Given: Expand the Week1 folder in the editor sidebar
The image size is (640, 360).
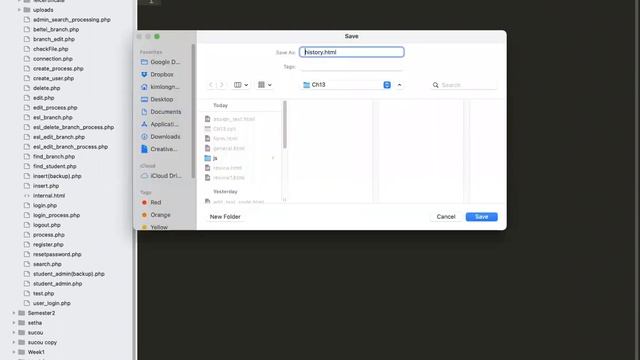Looking at the screenshot, I should 14,352.
